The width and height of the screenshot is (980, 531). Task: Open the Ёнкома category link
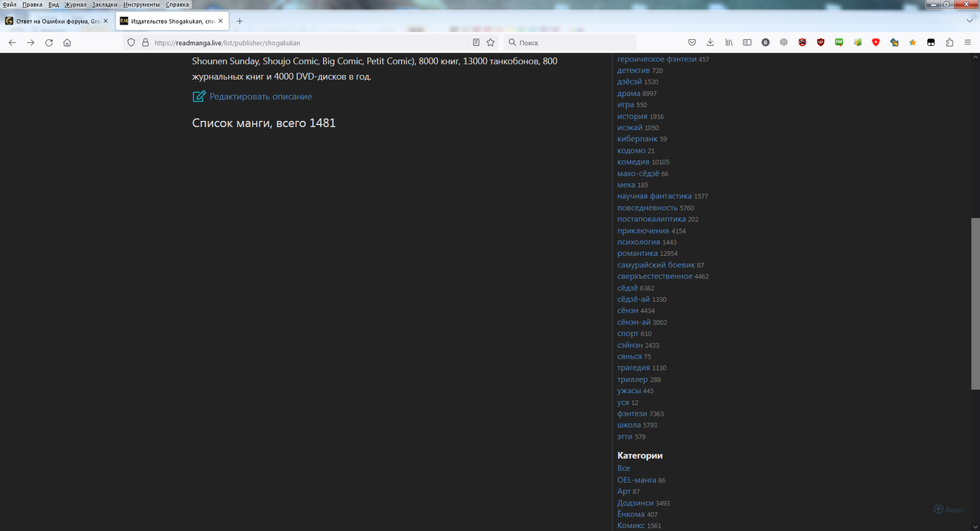click(631, 515)
